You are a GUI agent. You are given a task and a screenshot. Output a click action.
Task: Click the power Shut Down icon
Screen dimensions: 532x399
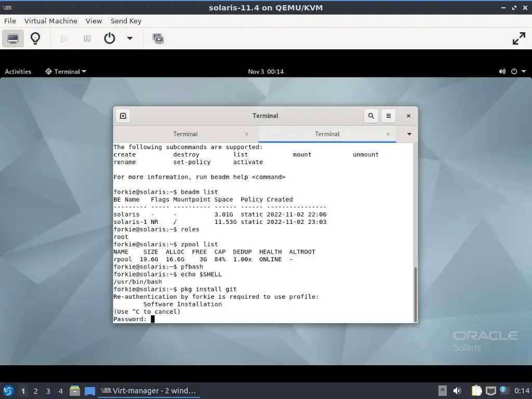(109, 38)
